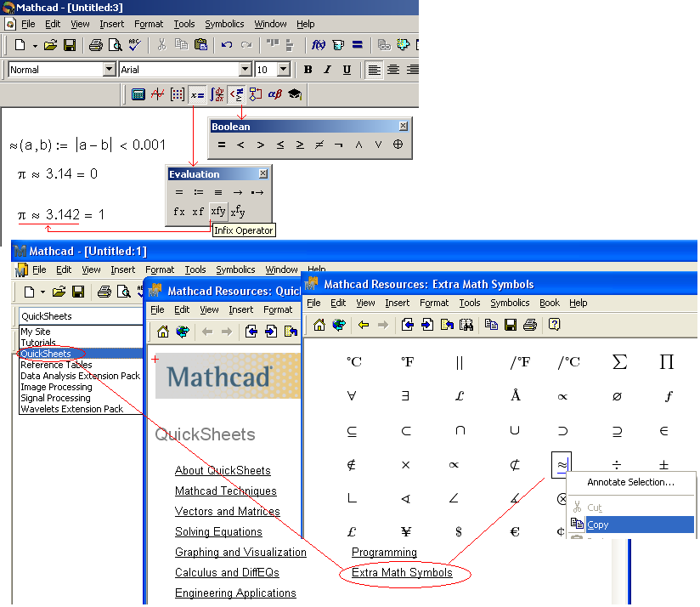The image size is (700, 607).
Task: Open Calculator toolbar from Math palette
Action: coord(138,94)
